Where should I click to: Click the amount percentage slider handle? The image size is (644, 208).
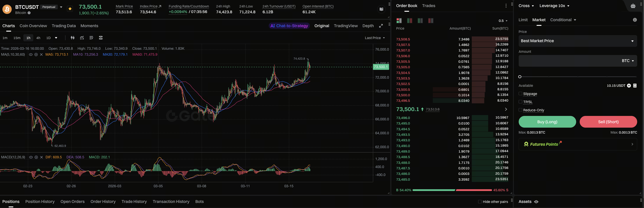tap(520, 77)
